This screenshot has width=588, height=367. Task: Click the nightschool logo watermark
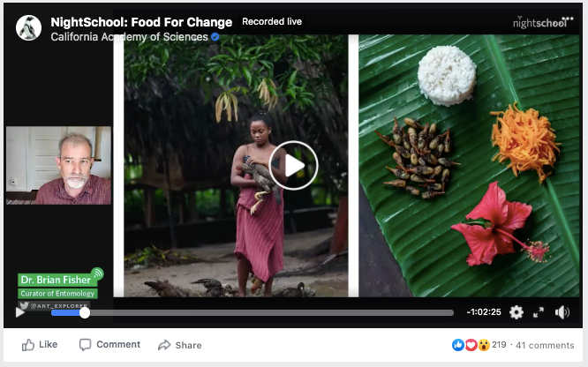[541, 20]
